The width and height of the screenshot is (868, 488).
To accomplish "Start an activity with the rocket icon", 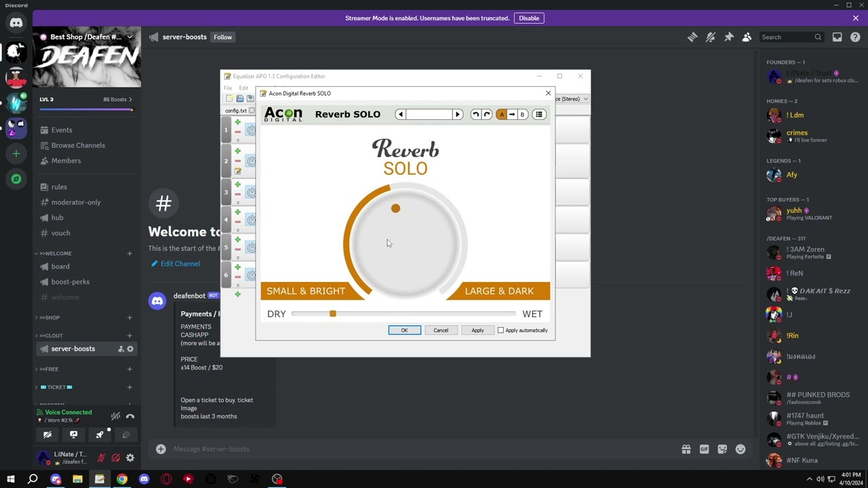I will pyautogui.click(x=100, y=434).
